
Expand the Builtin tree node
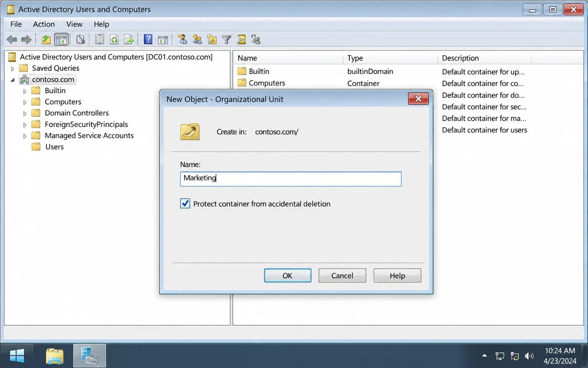click(x=25, y=91)
